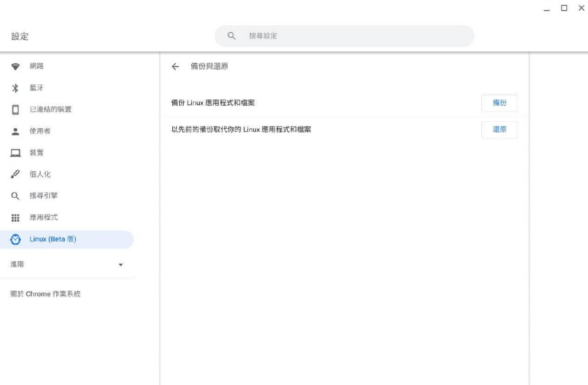The height and width of the screenshot is (385, 588).
Task: Click the 設定 header title
Action: (20, 36)
